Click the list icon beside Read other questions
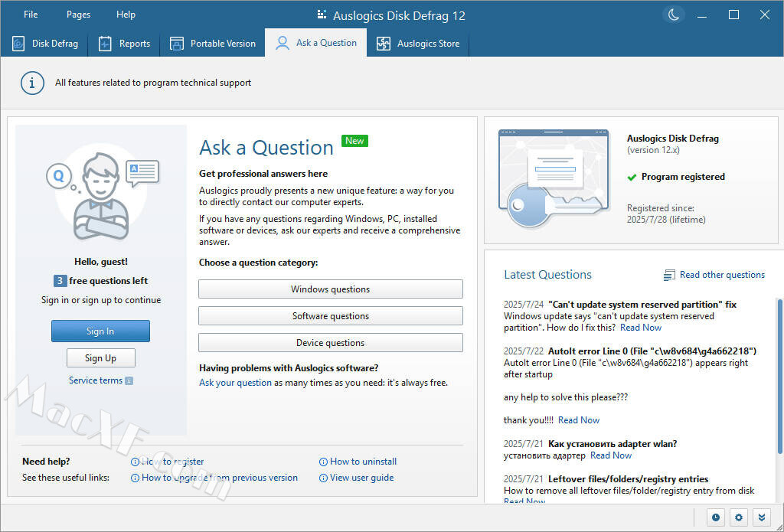The width and height of the screenshot is (784, 532). tap(669, 275)
